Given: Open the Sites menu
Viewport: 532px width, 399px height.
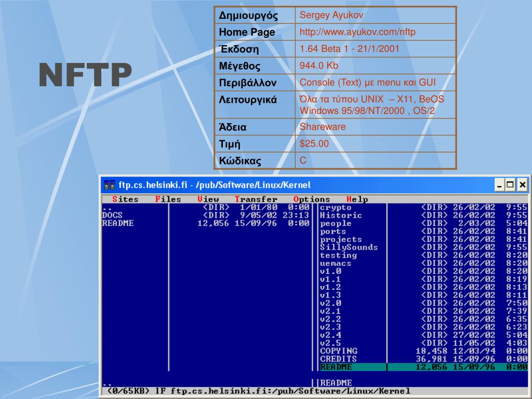Looking at the screenshot, I should click(125, 199).
